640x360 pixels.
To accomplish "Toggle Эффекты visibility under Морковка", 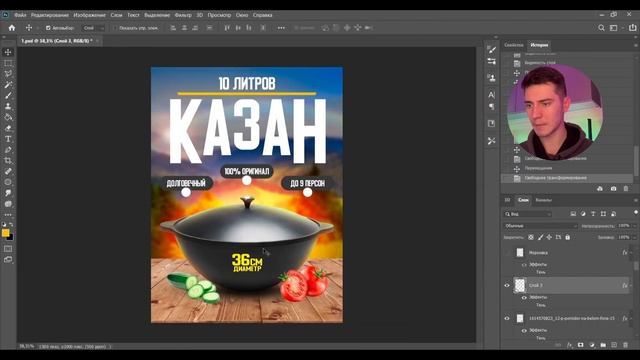I will pyautogui.click(x=524, y=265).
